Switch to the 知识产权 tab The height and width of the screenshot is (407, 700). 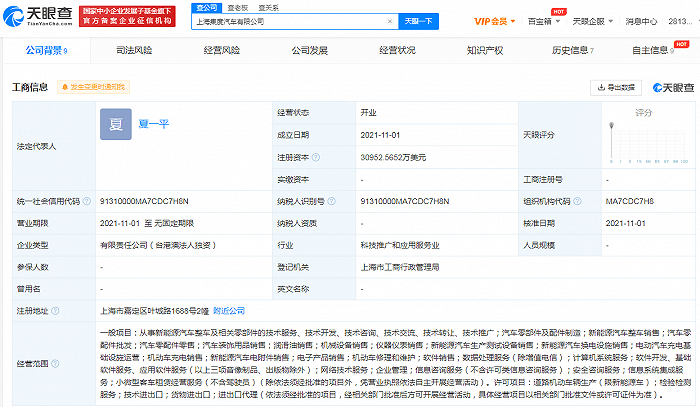pos(485,50)
